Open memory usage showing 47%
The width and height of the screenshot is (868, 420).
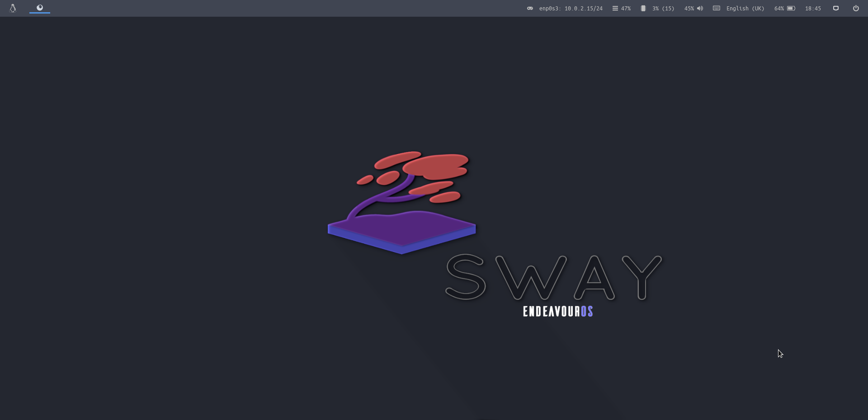[x=626, y=9]
